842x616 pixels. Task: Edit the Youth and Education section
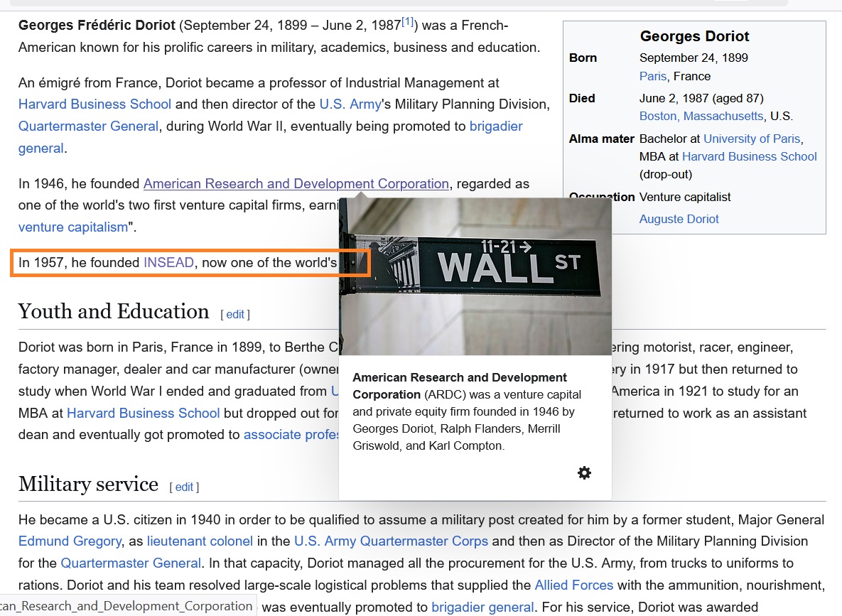235,315
